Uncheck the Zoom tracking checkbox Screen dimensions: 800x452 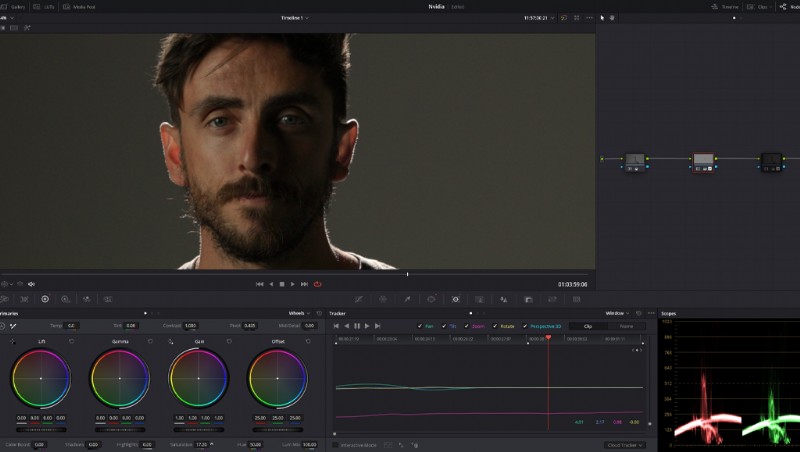466,326
